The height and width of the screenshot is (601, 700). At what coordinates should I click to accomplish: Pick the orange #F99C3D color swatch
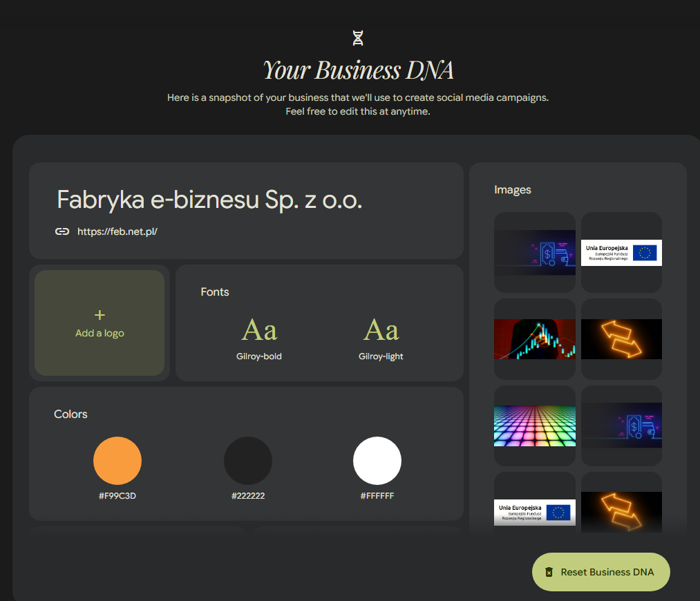(x=117, y=461)
